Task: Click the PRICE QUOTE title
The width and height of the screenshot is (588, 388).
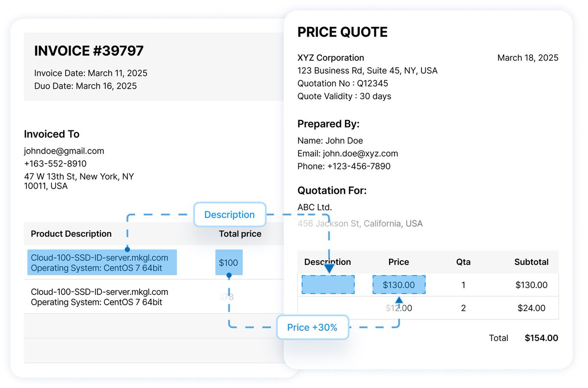Action: click(343, 32)
